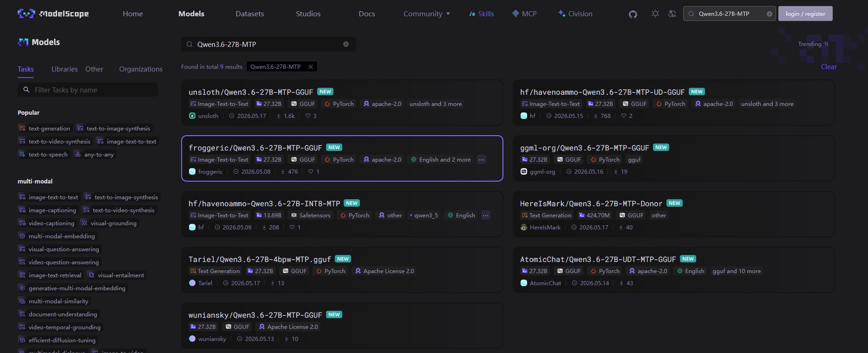Image resolution: width=868 pixels, height=353 pixels.
Task: Select the Safetensors tag on the INT8-MTP card
Action: tap(310, 216)
